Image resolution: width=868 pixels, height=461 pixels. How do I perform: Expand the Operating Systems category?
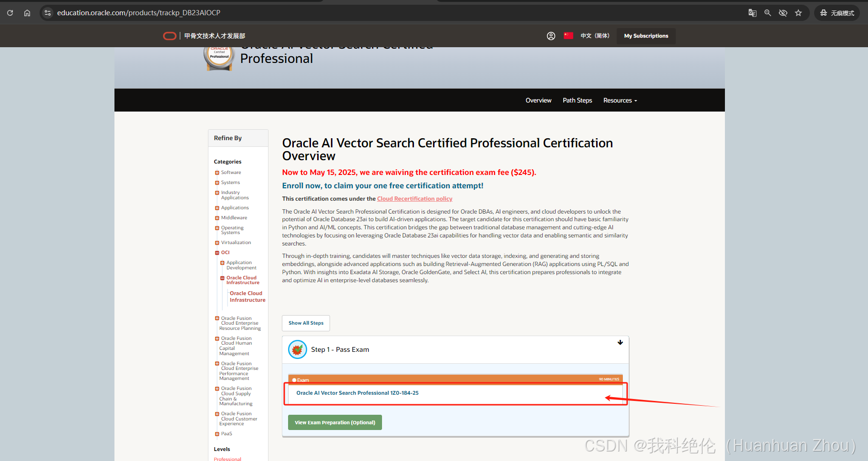coord(217,228)
